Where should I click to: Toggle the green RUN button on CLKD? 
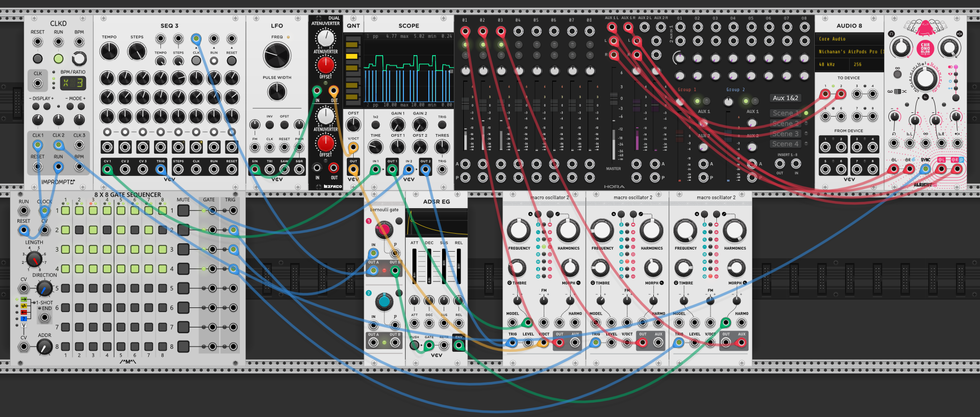tap(58, 59)
